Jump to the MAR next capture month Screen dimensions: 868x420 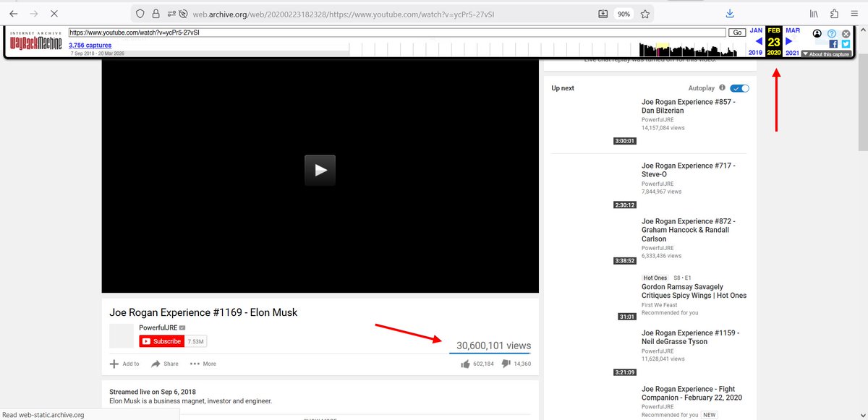(793, 30)
